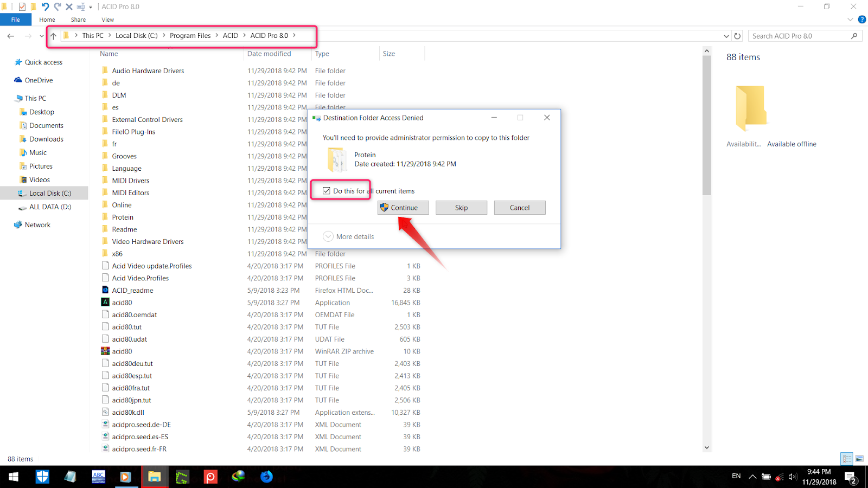Open the notepad icon in taskbar
This screenshot has width=868, height=488.
[71, 477]
